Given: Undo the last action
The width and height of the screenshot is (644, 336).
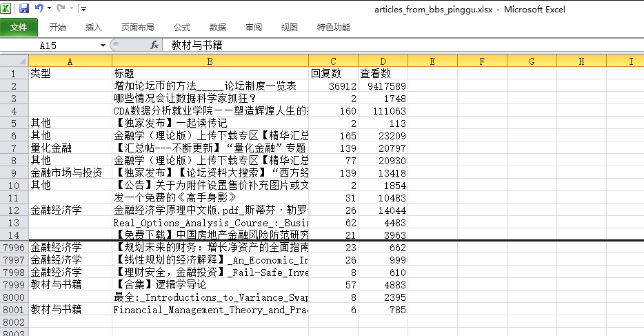Looking at the screenshot, I should [39, 8].
